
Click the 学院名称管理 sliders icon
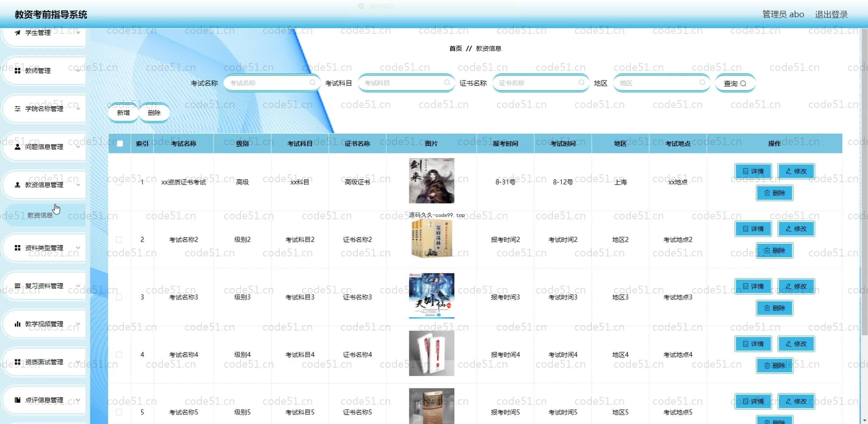pos(18,109)
